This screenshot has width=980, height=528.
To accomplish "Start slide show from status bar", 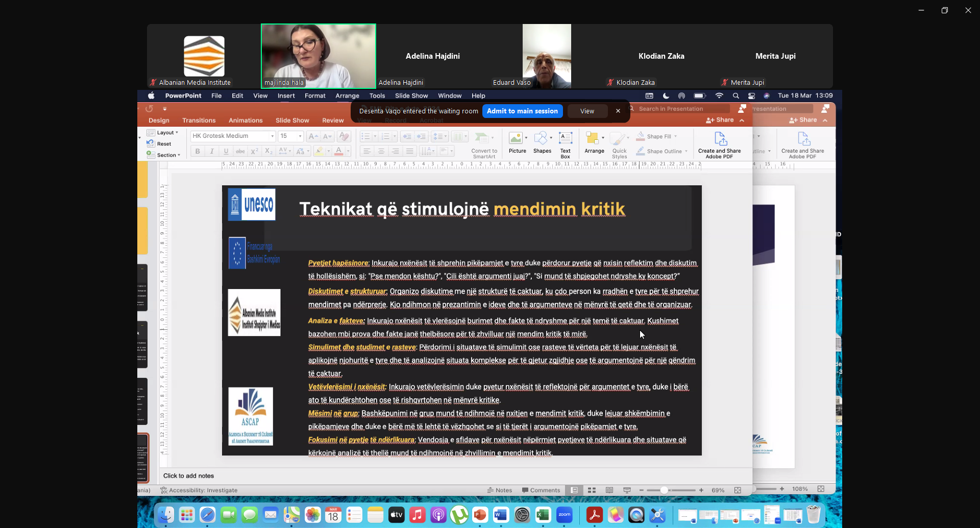I will tap(627, 490).
